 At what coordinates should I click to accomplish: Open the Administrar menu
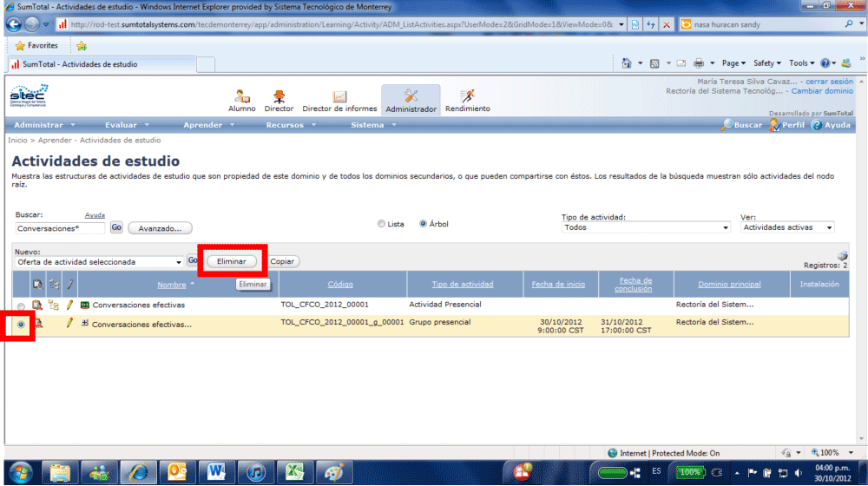(x=44, y=125)
